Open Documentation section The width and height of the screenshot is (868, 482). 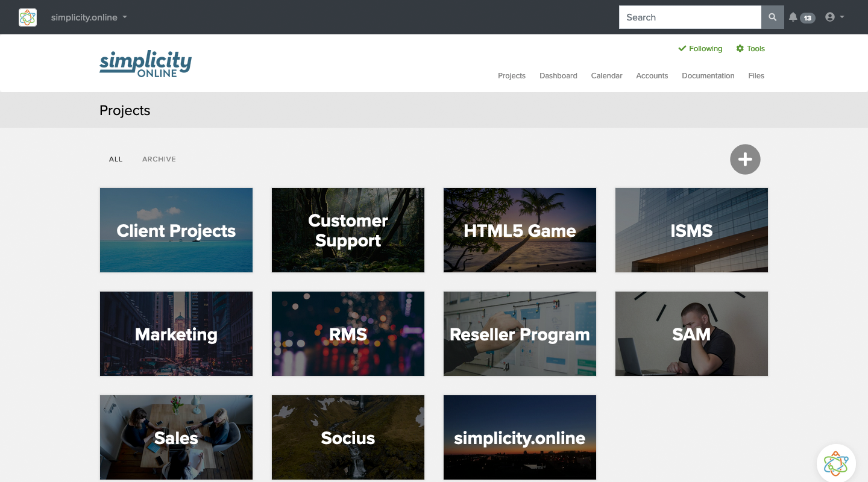coord(708,76)
